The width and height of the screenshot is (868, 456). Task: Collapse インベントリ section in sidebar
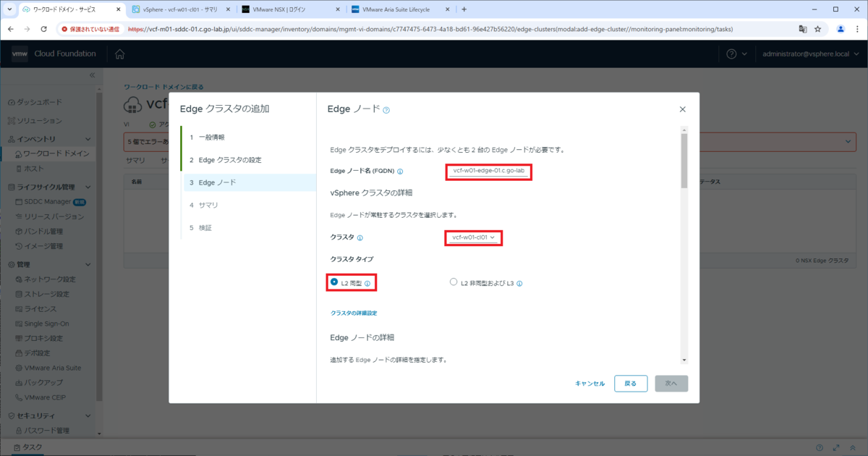pos(88,139)
